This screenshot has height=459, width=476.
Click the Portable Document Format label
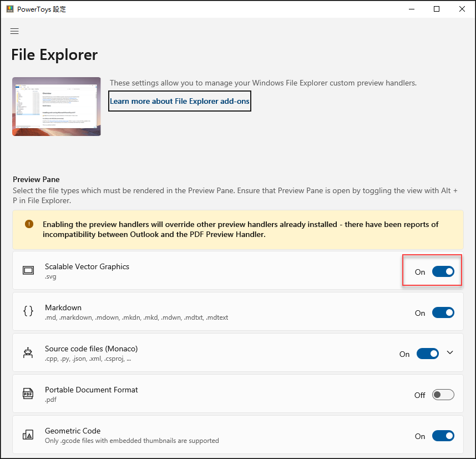pyautogui.click(x=92, y=390)
